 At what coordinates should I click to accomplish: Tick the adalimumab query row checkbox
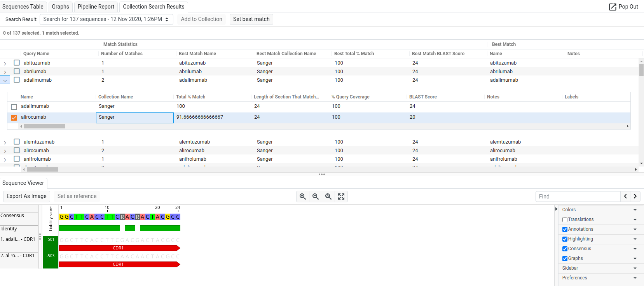coord(17,80)
